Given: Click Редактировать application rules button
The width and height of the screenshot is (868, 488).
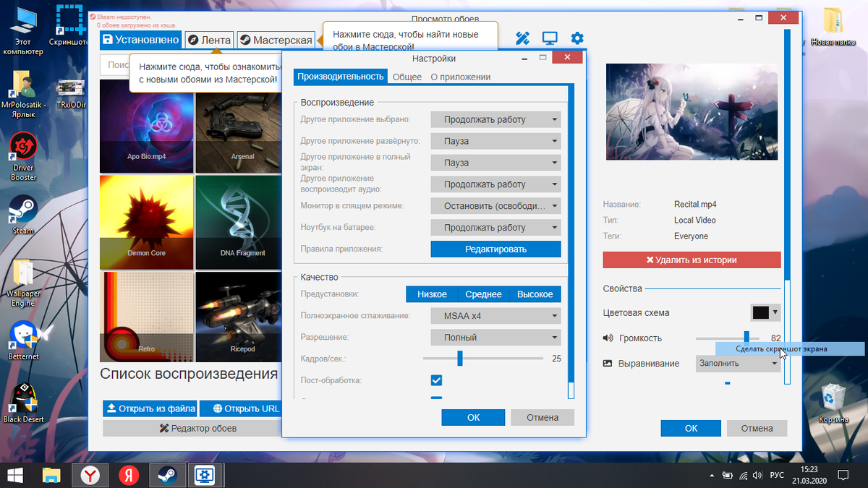Looking at the screenshot, I should click(x=495, y=249).
